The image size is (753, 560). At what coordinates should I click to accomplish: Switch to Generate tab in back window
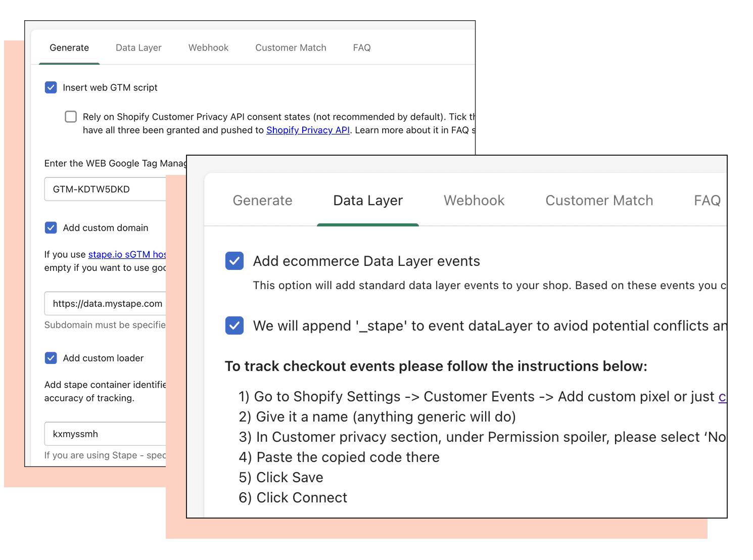point(69,48)
